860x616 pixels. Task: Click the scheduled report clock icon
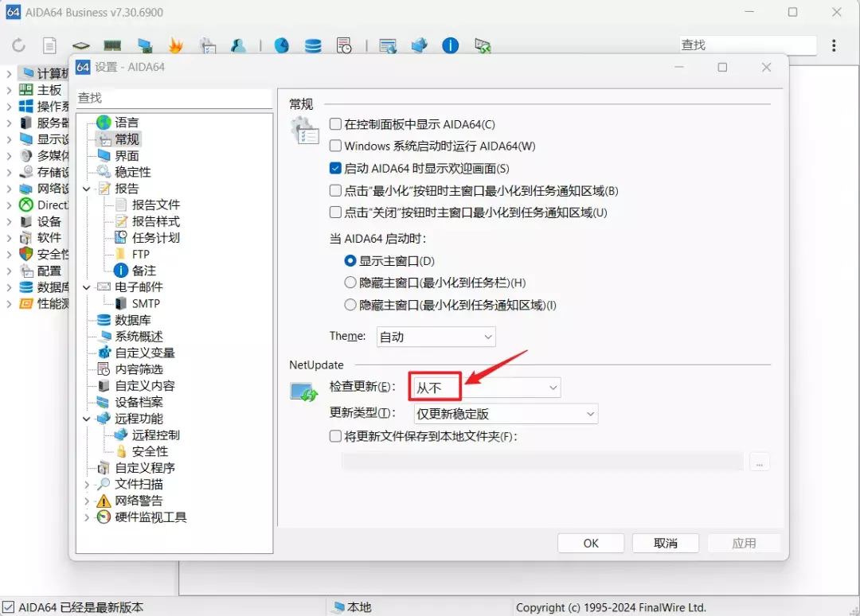point(344,45)
